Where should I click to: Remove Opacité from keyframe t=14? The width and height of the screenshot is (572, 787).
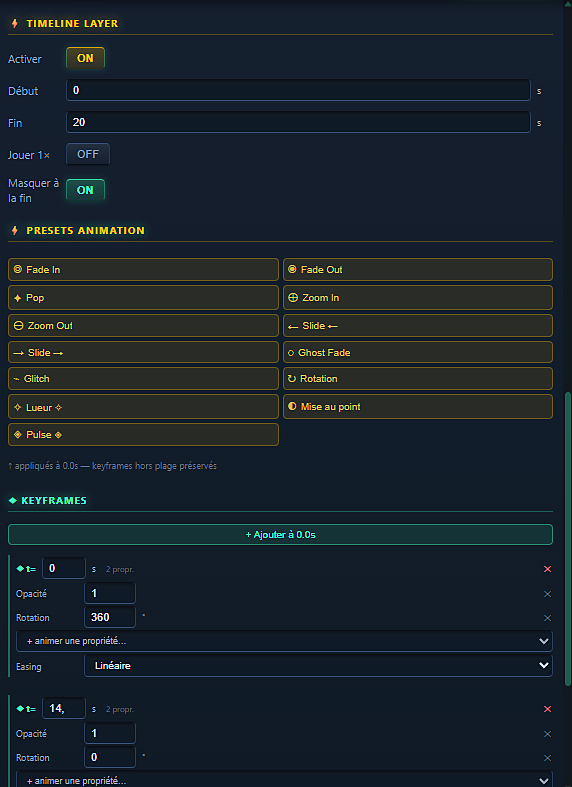click(x=547, y=734)
